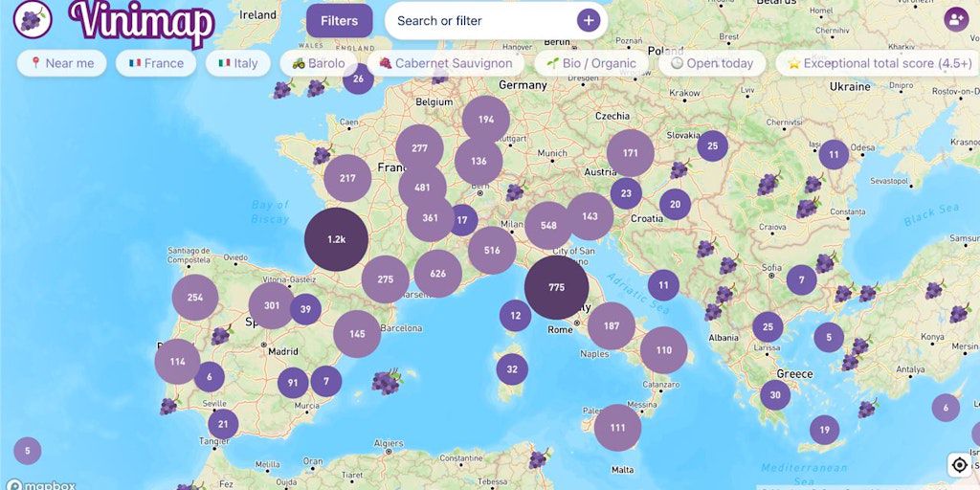Expand the 91 cluster south of Madrid

pyautogui.click(x=293, y=383)
